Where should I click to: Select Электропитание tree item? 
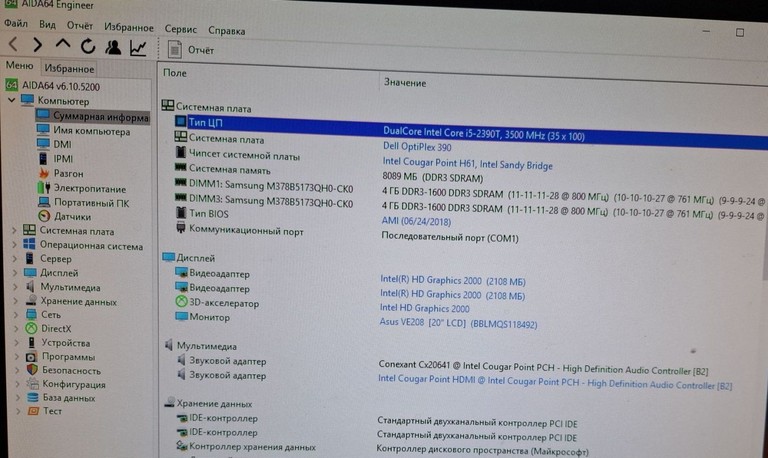click(90, 189)
